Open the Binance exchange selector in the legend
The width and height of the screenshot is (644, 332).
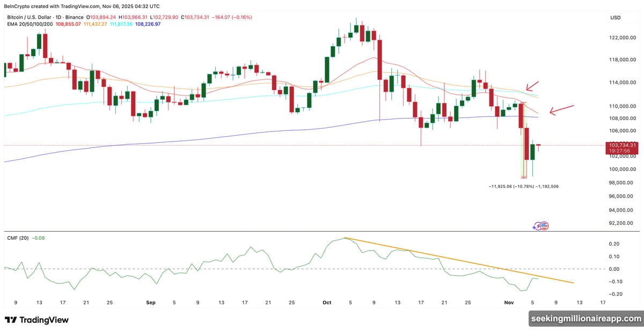(x=74, y=17)
